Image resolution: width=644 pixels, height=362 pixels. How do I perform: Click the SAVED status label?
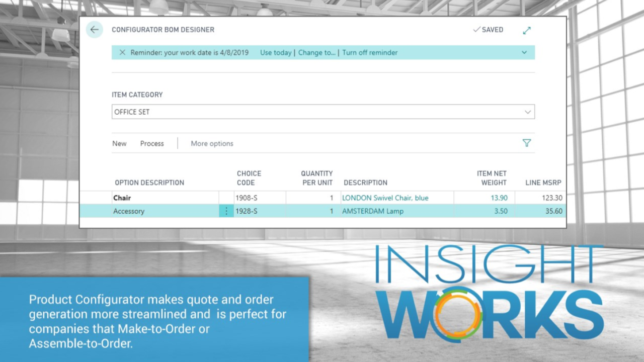coord(492,30)
